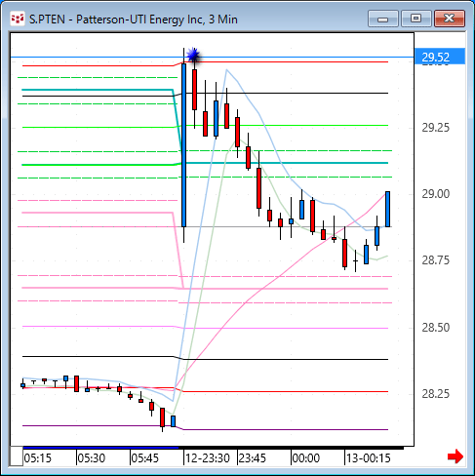This screenshot has width=475, height=476.
Task: Click the small box left of time axis
Action: pyautogui.click(x=17, y=456)
